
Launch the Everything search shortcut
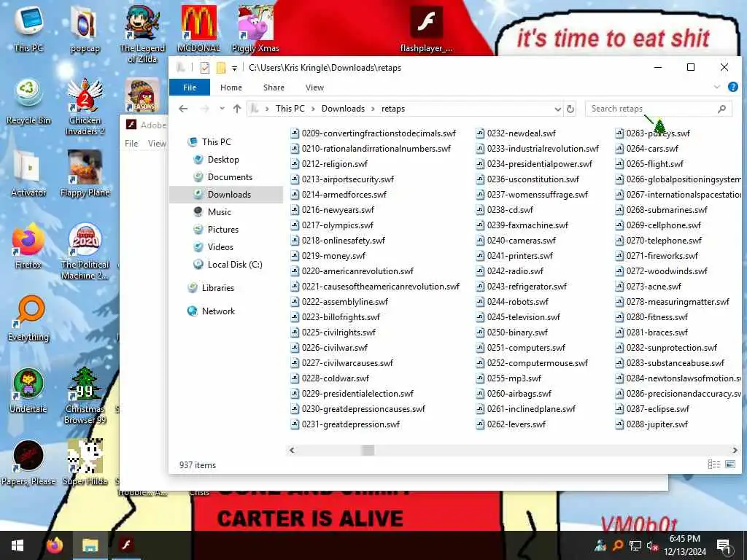[28, 318]
